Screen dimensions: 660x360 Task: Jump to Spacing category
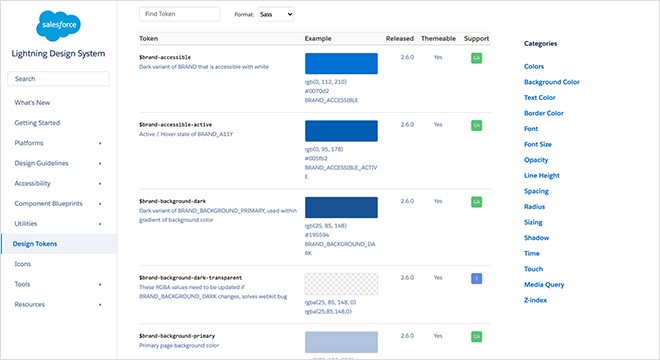pos(536,191)
